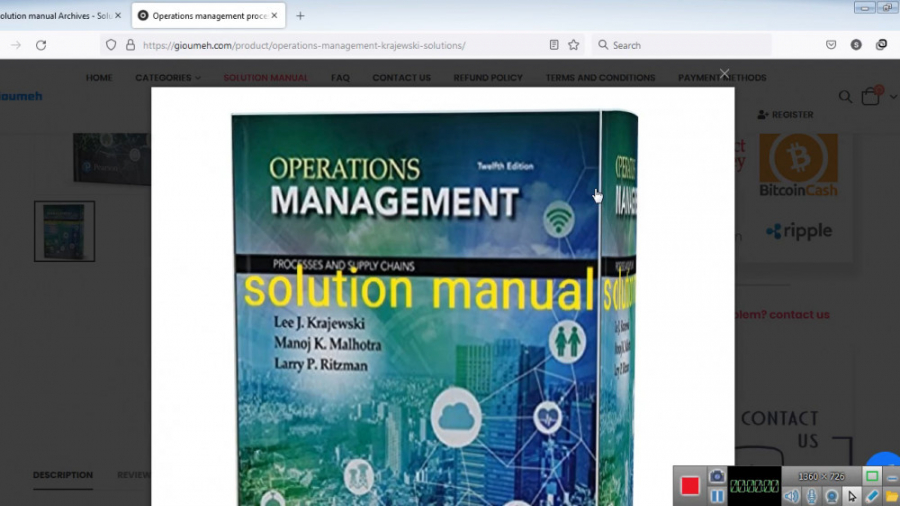This screenshot has width=900, height=506.
Task: Open the FAQ page link
Action: coord(340,78)
